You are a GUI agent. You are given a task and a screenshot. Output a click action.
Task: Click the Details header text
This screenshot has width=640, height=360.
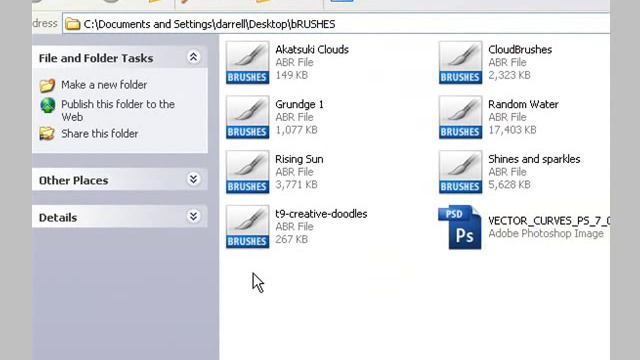click(x=58, y=218)
